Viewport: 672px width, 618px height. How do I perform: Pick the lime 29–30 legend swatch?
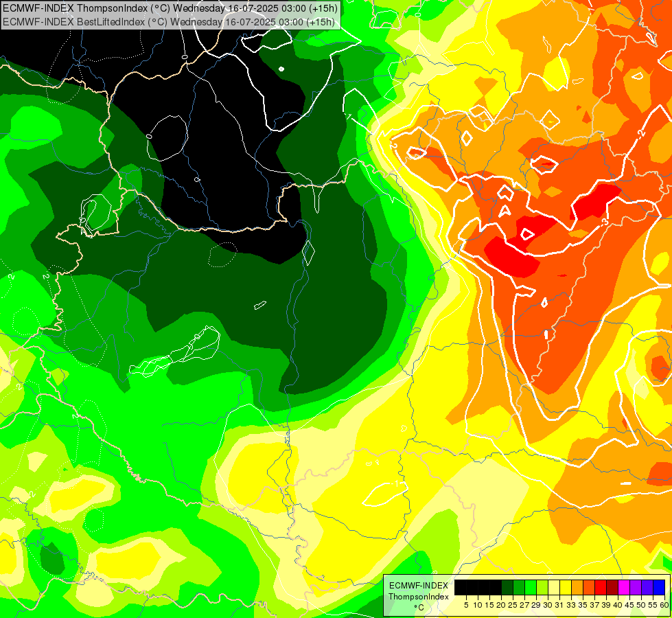pyautogui.click(x=542, y=587)
